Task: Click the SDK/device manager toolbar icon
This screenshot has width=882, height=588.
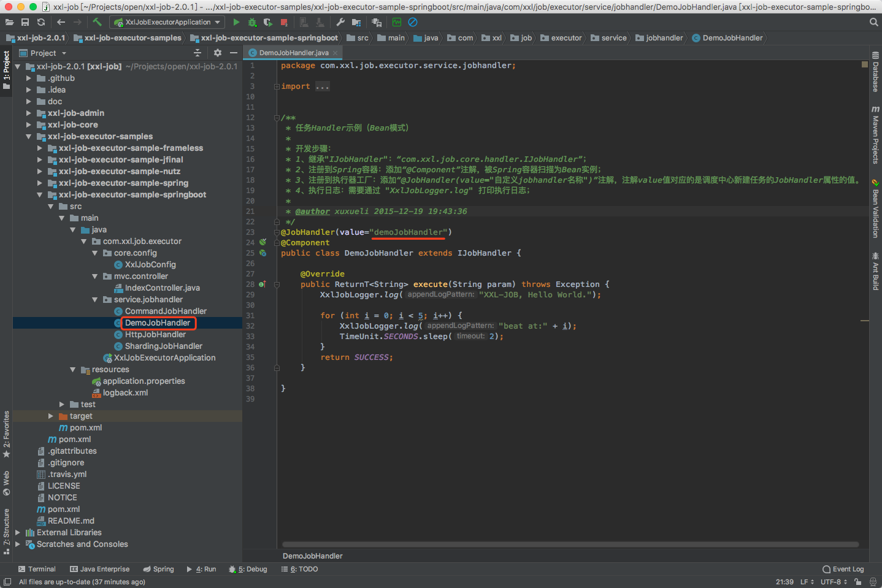Action: [377, 22]
